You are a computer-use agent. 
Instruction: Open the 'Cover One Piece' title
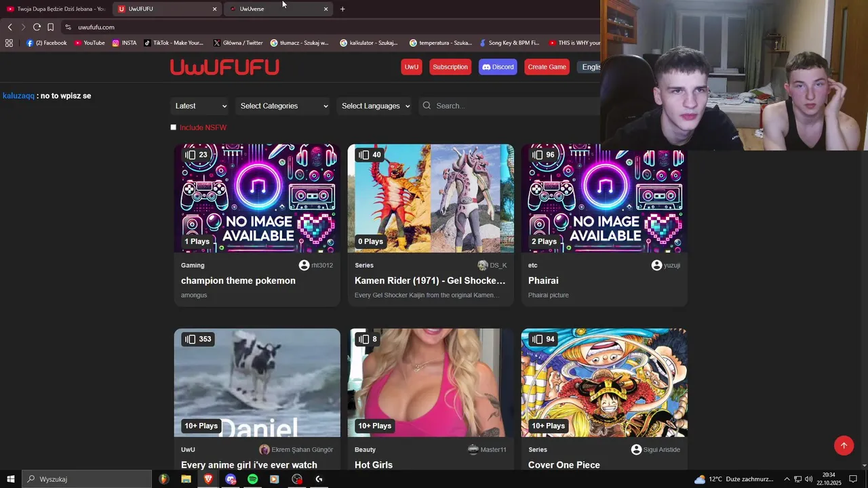tap(564, 465)
